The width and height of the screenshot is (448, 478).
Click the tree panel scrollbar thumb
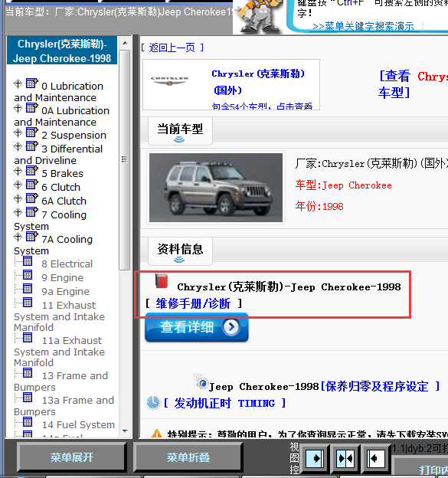pyautogui.click(x=125, y=160)
